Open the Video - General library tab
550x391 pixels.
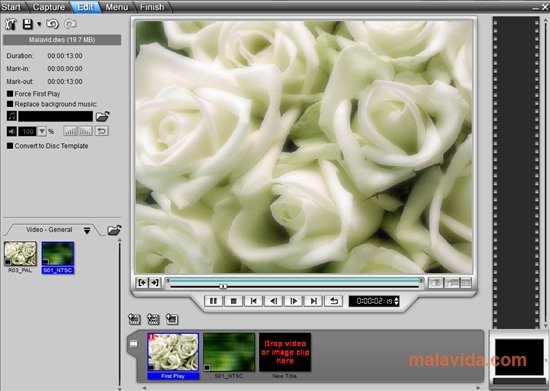(49, 230)
